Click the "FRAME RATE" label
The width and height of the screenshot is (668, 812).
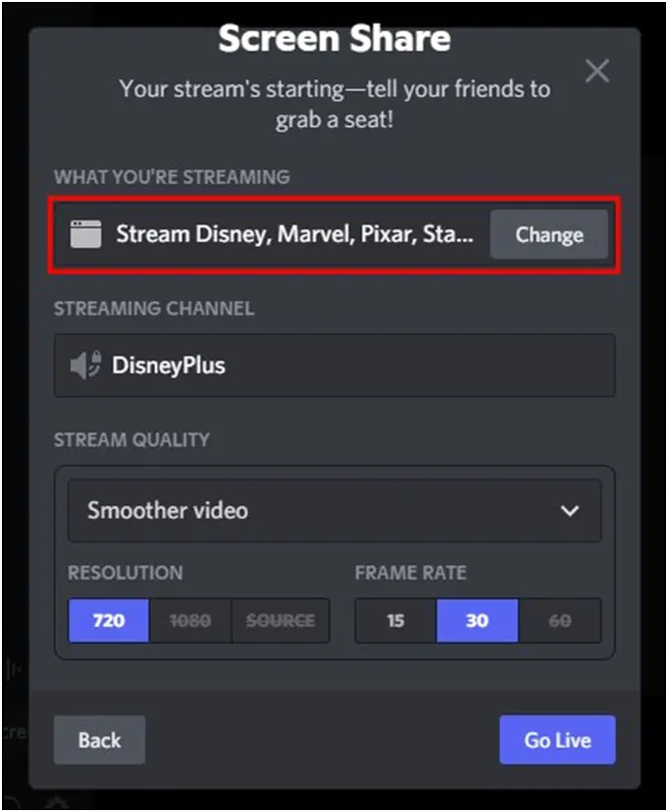click(x=411, y=573)
